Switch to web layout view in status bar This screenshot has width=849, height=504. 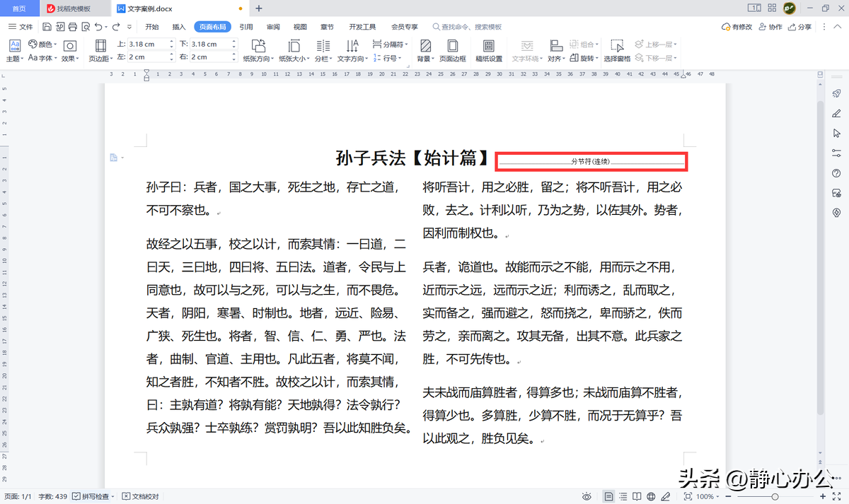(651, 497)
